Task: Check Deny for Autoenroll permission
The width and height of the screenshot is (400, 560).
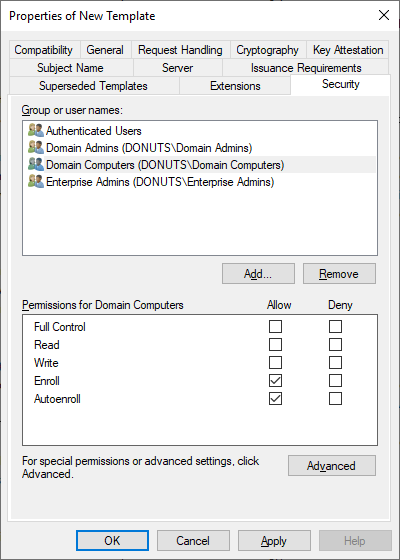Action: 335,399
